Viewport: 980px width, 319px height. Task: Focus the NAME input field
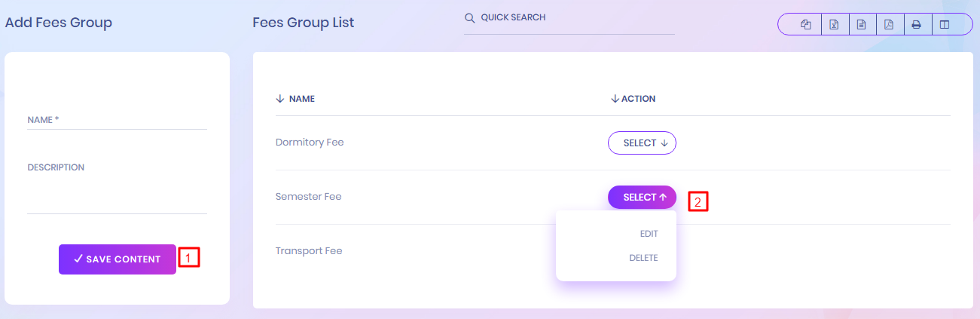tap(117, 120)
